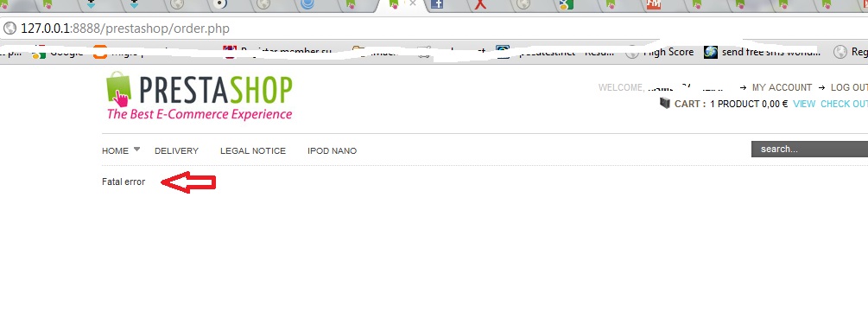Open the DELIVERY menu item
The height and width of the screenshot is (325, 868).
[176, 150]
